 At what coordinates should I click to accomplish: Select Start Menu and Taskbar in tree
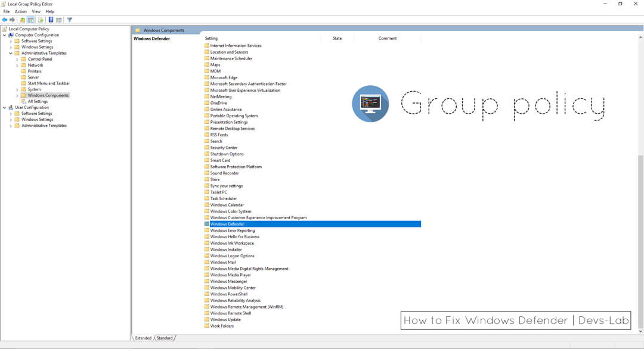[x=48, y=83]
